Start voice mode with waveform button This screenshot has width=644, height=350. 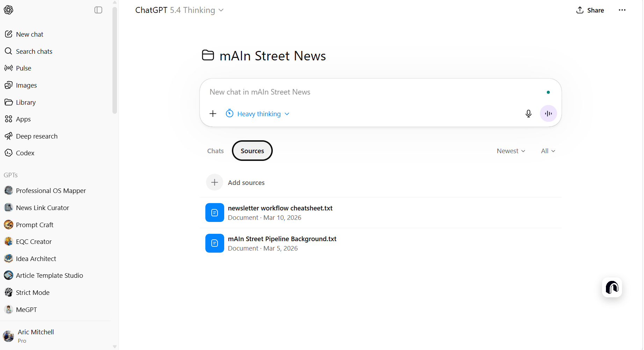coord(548,114)
